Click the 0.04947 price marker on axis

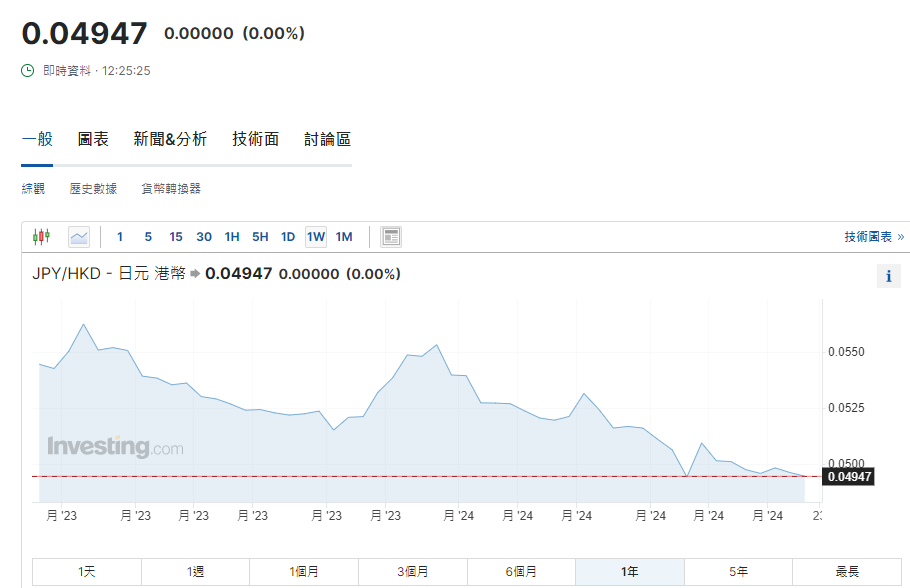tap(849, 477)
